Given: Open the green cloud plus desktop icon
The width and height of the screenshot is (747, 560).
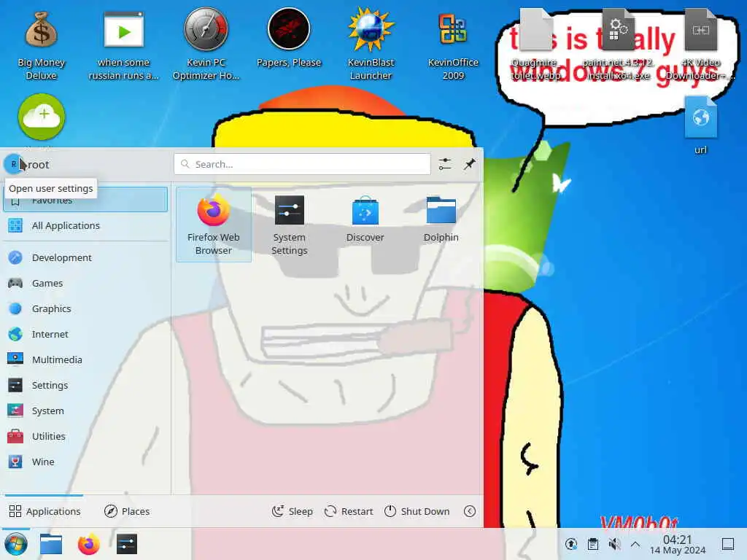Looking at the screenshot, I should tap(42, 117).
